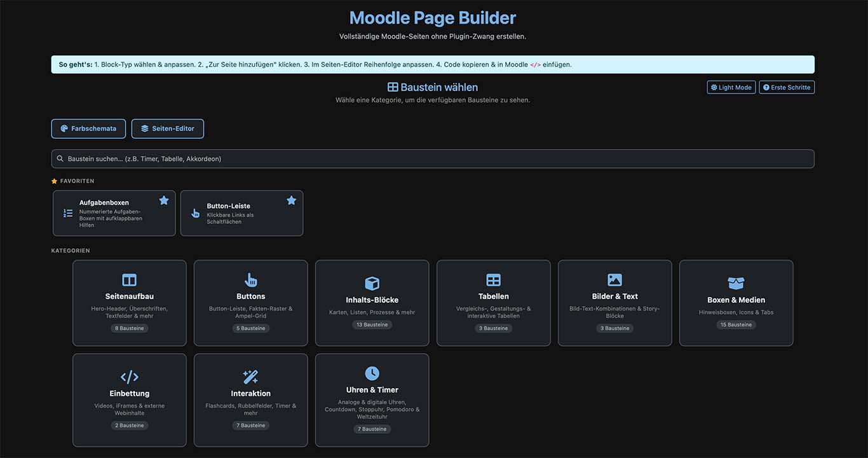Image resolution: width=868 pixels, height=458 pixels.
Task: Click the </> code symbol in the instruction banner
Action: [535, 65]
